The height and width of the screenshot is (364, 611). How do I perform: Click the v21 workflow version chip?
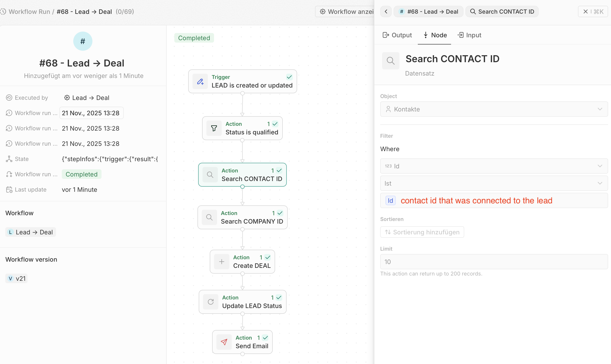[17, 278]
